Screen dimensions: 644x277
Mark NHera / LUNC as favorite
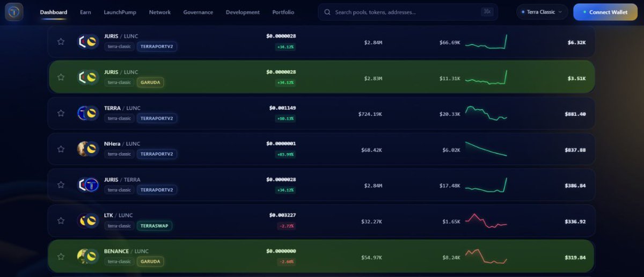pyautogui.click(x=61, y=149)
